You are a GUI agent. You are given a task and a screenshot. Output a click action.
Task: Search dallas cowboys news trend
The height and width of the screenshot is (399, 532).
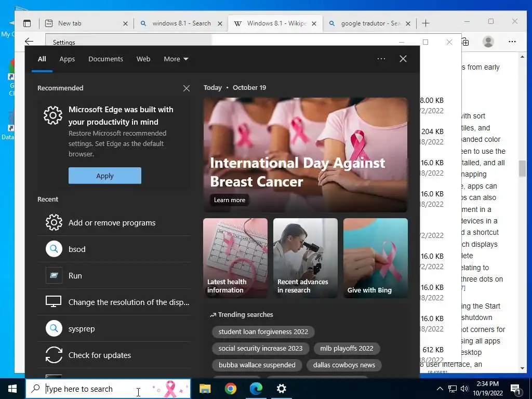tap(344, 365)
